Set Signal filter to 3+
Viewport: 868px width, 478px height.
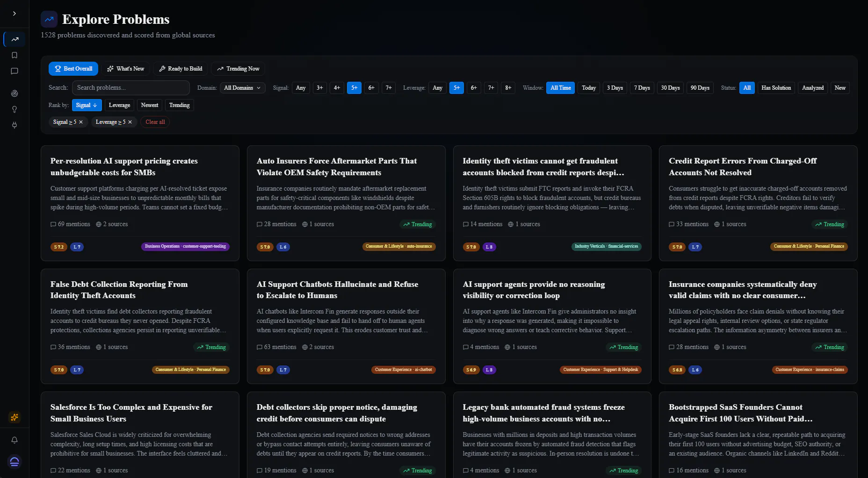pyautogui.click(x=320, y=88)
